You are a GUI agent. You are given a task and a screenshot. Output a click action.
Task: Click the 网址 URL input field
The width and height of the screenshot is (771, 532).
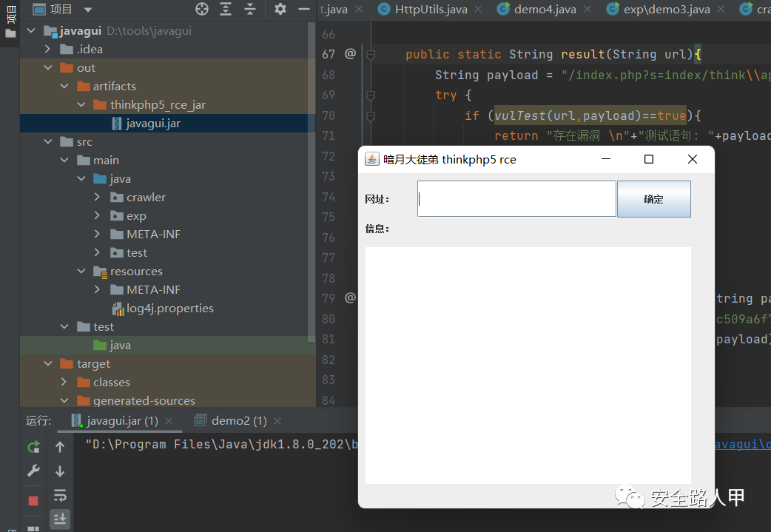tap(516, 198)
